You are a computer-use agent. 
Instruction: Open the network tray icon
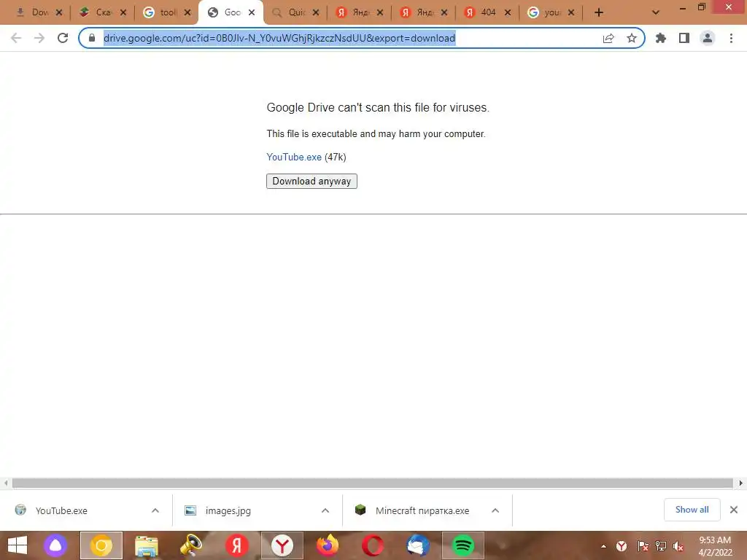(x=661, y=545)
